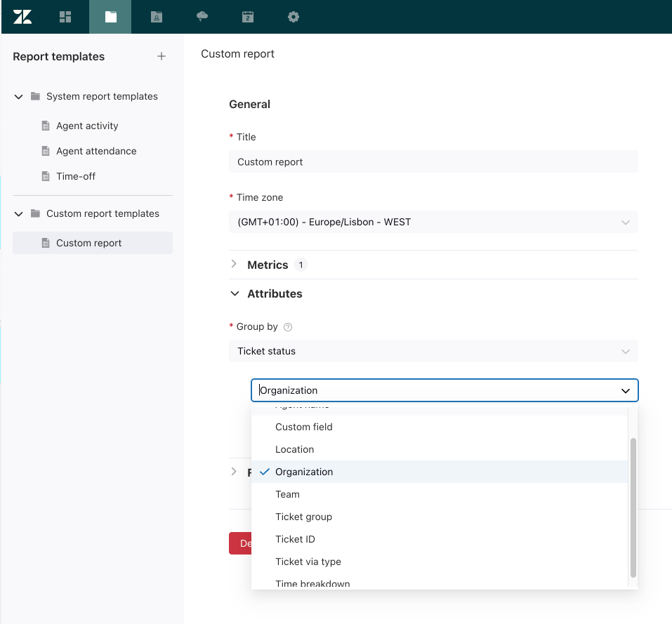Click the System report templates folder icon
Screen dimensions: 672x624
pos(36,96)
